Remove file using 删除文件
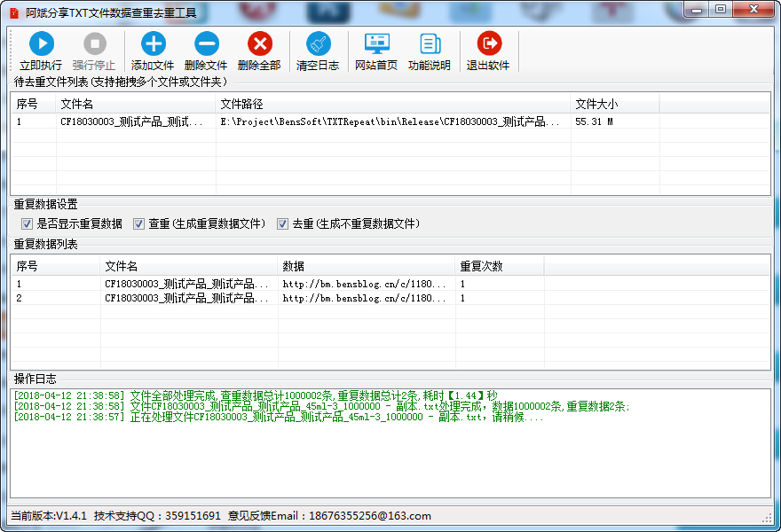Viewport: 781px width, 532px height. 206,51
